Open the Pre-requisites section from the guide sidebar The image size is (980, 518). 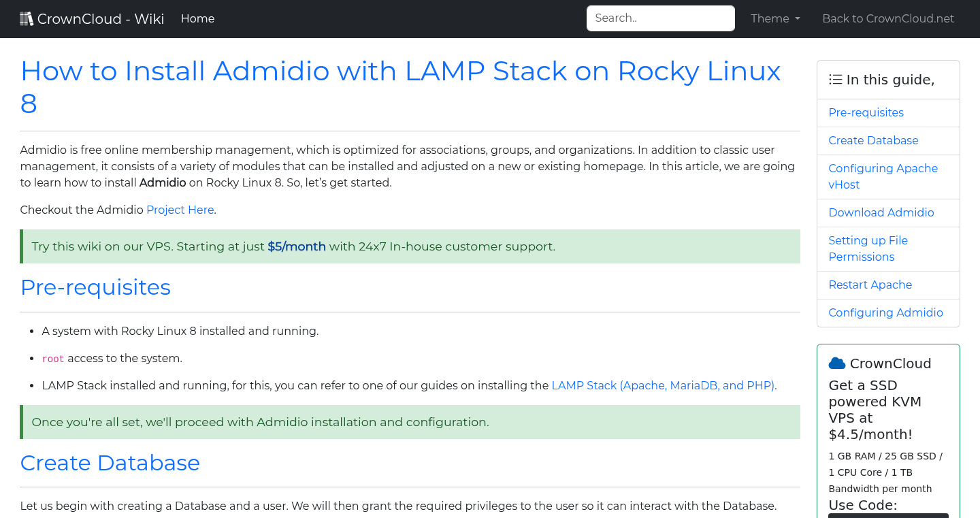[866, 112]
